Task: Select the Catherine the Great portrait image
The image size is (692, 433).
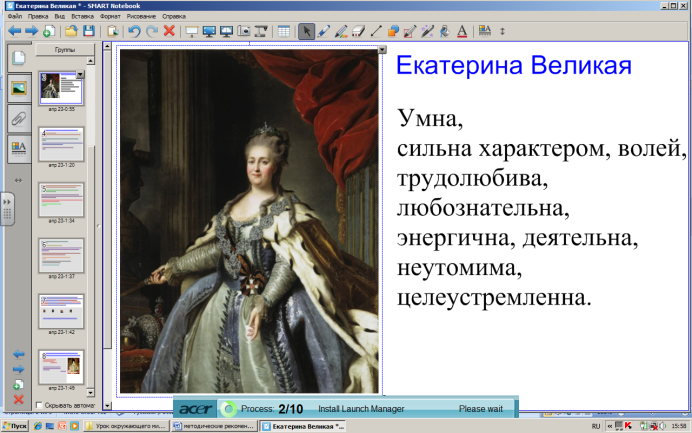Action: click(249, 221)
